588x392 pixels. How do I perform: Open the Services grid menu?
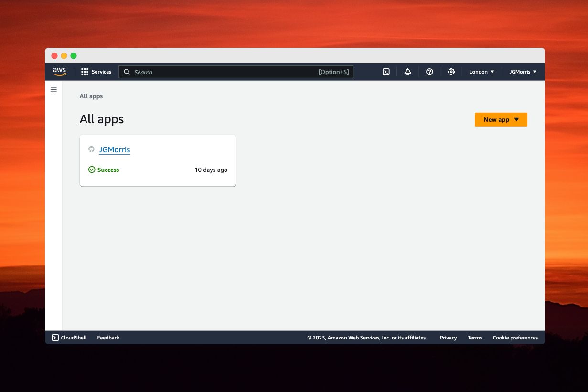[x=96, y=72]
